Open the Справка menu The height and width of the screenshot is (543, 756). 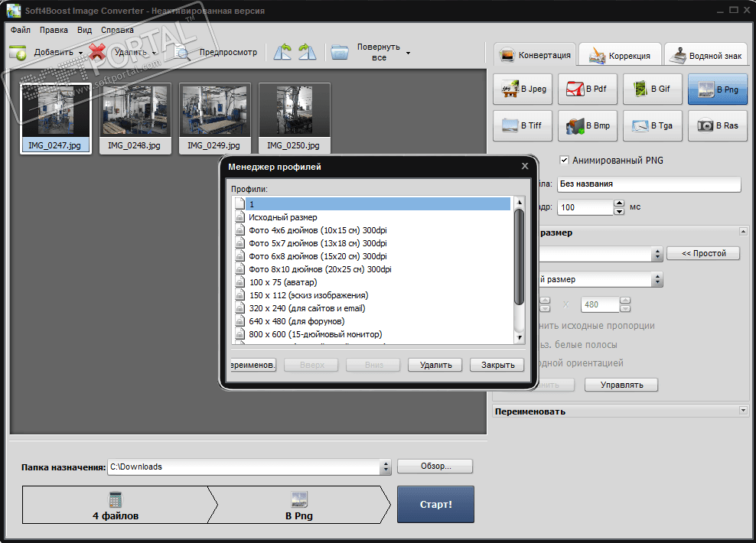tap(117, 30)
